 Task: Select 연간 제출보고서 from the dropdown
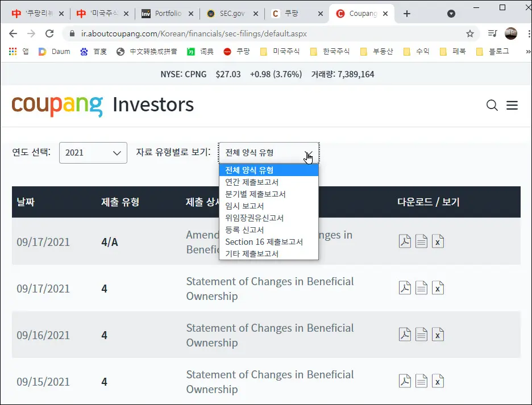pos(269,182)
